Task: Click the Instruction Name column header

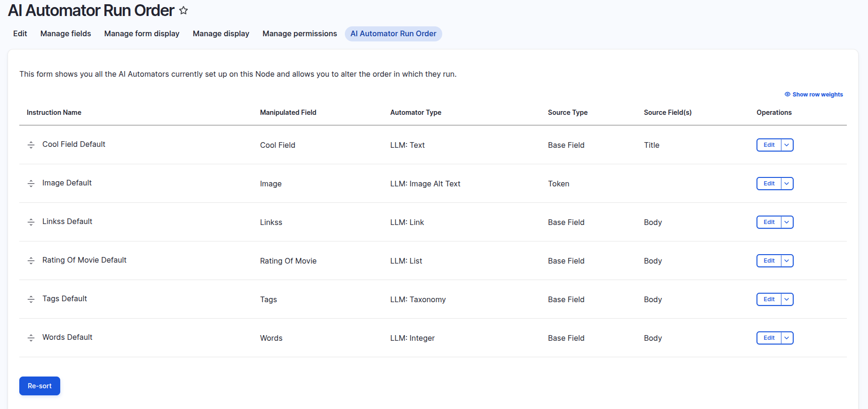Action: point(54,112)
